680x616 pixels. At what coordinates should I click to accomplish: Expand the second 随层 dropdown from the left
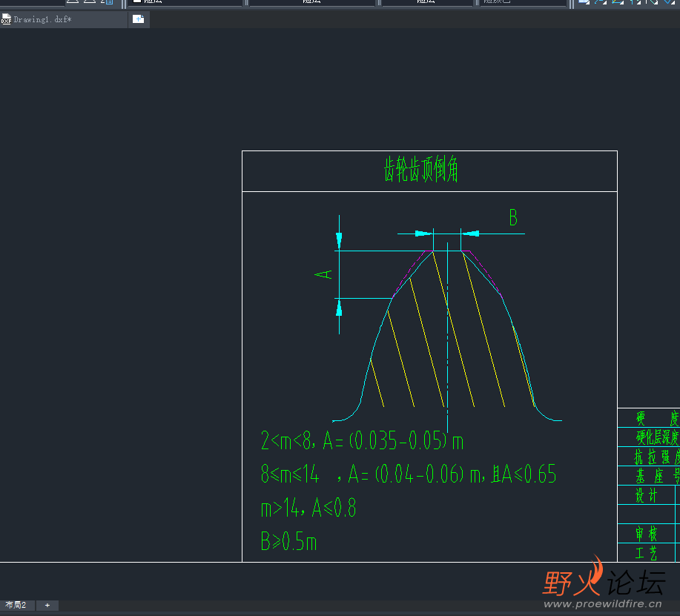(311, 2)
